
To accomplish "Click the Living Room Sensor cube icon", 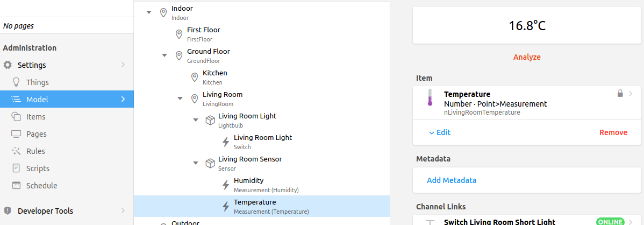I will click(x=210, y=163).
